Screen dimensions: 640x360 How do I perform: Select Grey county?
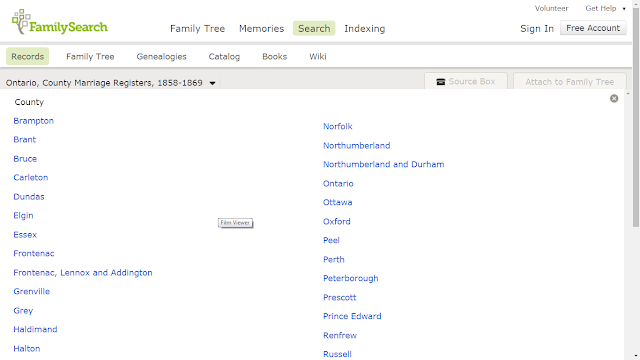pos(23,311)
